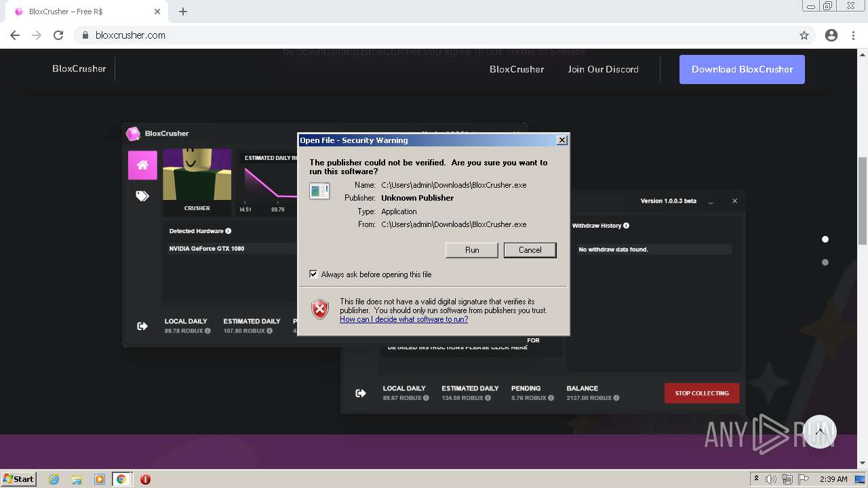The image size is (868, 488).
Task: Close the Version 1.0.0.3 beta app window
Action: pyautogui.click(x=734, y=201)
